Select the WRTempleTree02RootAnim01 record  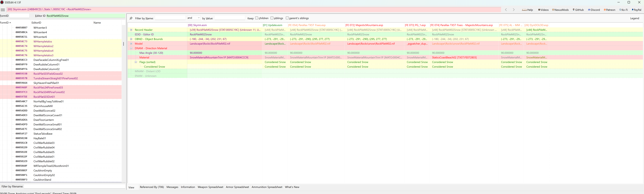point(51,166)
